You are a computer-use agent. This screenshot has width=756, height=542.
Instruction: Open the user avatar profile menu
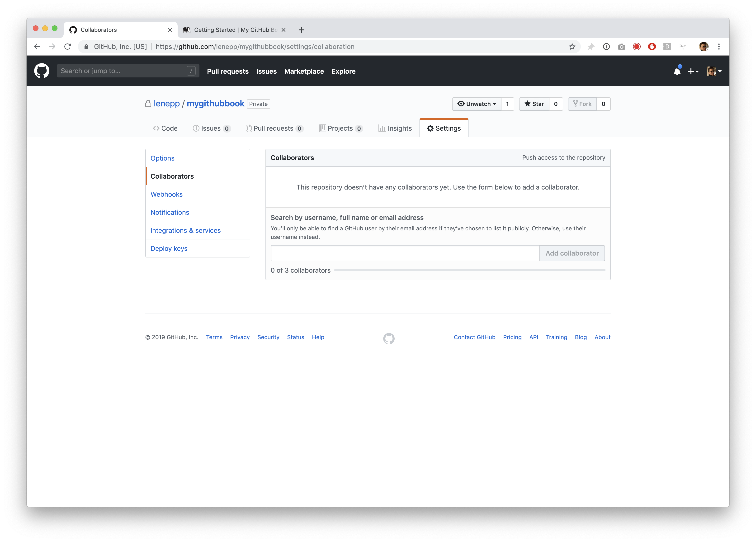(x=714, y=71)
